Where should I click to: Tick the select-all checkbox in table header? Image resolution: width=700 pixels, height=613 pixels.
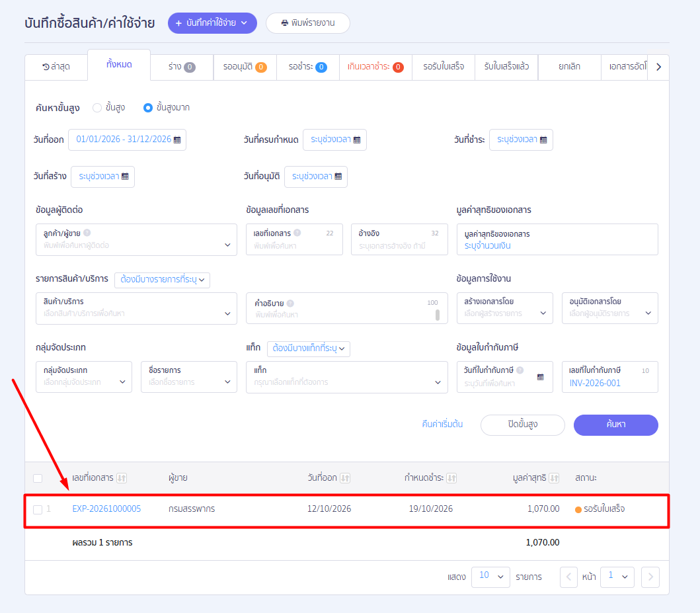[x=38, y=478]
